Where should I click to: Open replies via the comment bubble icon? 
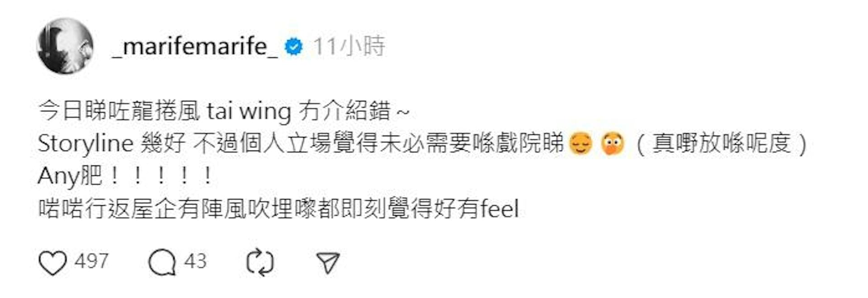162,263
